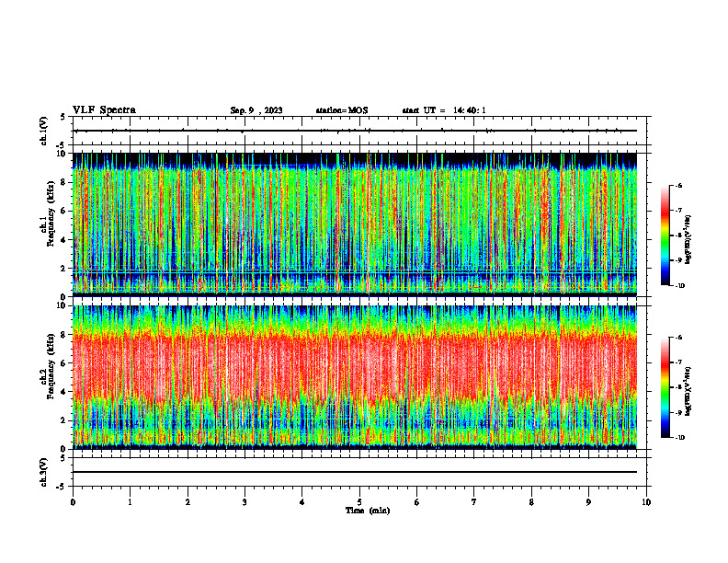Click the "-10" tick on ch.2 colorbar

point(679,438)
